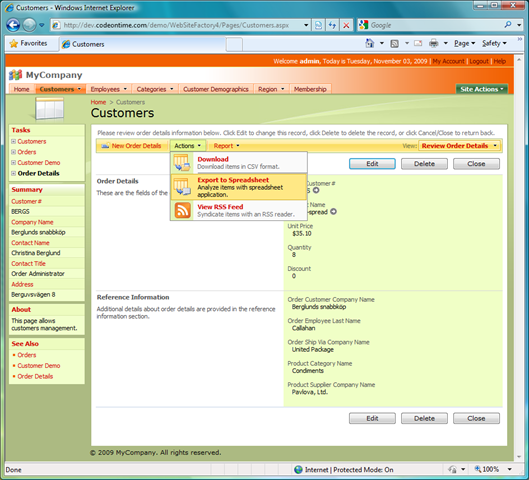Click the Download CSV icon in Actions menu
The image size is (529, 480).
point(182,163)
